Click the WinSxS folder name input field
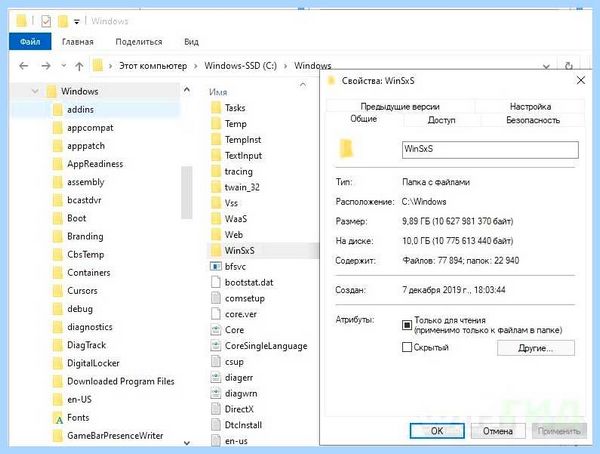 click(490, 149)
